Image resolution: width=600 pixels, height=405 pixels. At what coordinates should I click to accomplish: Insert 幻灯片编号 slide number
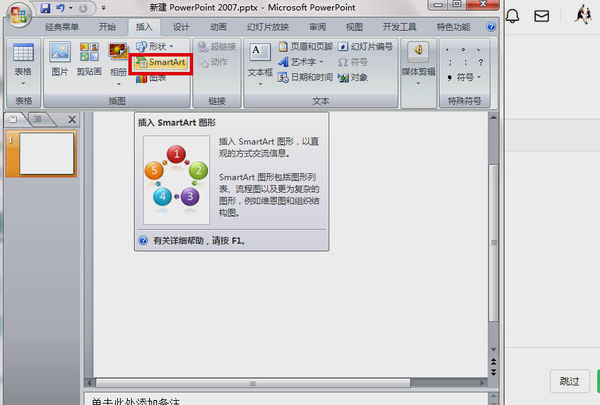point(365,46)
